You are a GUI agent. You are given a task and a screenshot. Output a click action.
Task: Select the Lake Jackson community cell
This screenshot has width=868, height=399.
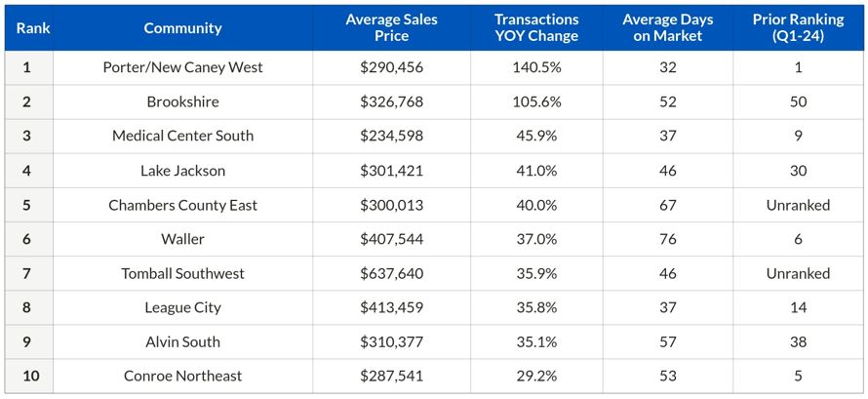click(x=182, y=171)
